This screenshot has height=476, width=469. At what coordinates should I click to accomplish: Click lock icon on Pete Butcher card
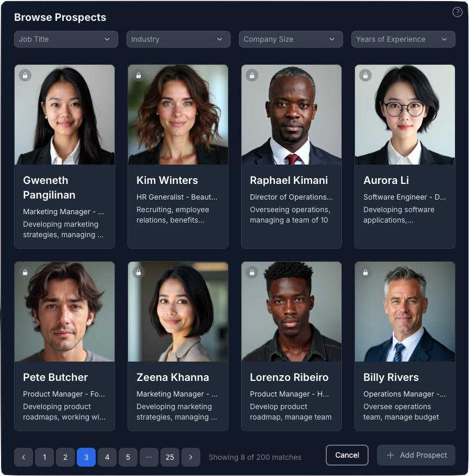[x=25, y=272]
